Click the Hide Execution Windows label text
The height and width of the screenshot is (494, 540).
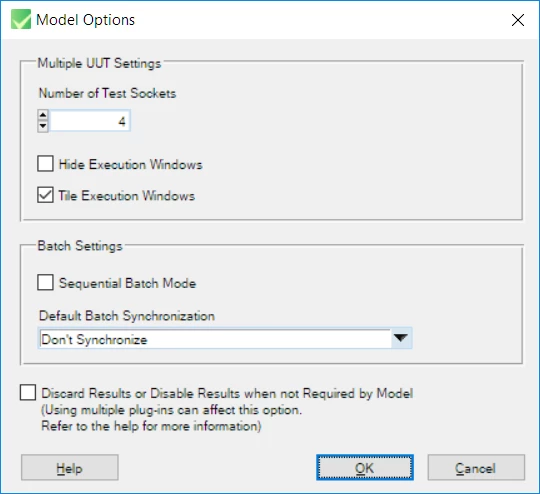point(131,164)
